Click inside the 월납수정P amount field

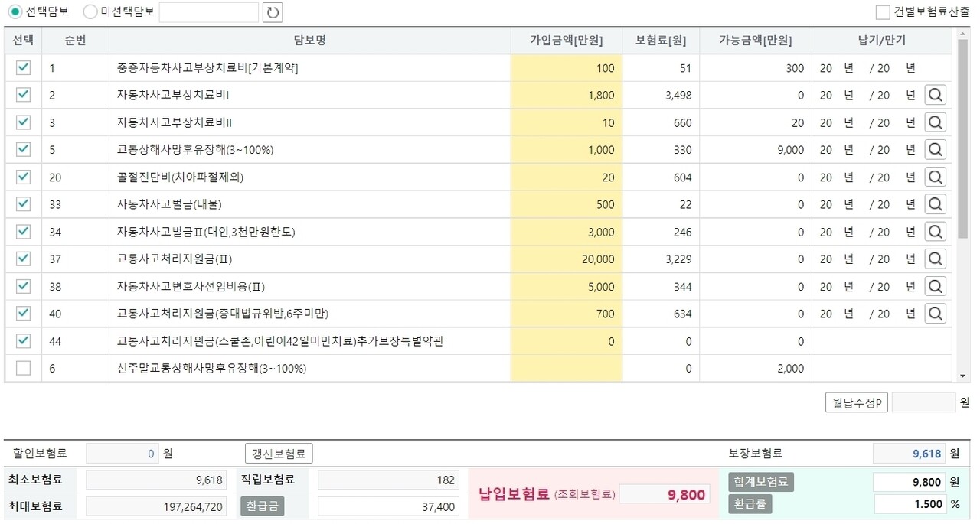pyautogui.click(x=923, y=402)
